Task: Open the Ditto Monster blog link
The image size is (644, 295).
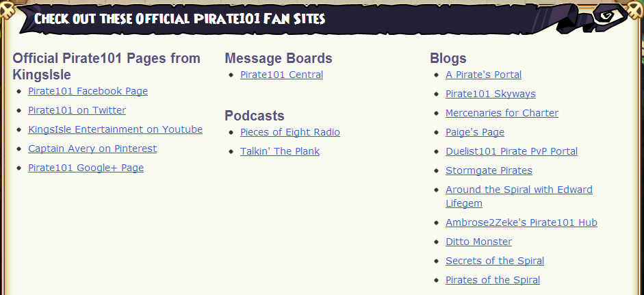Action: click(478, 242)
